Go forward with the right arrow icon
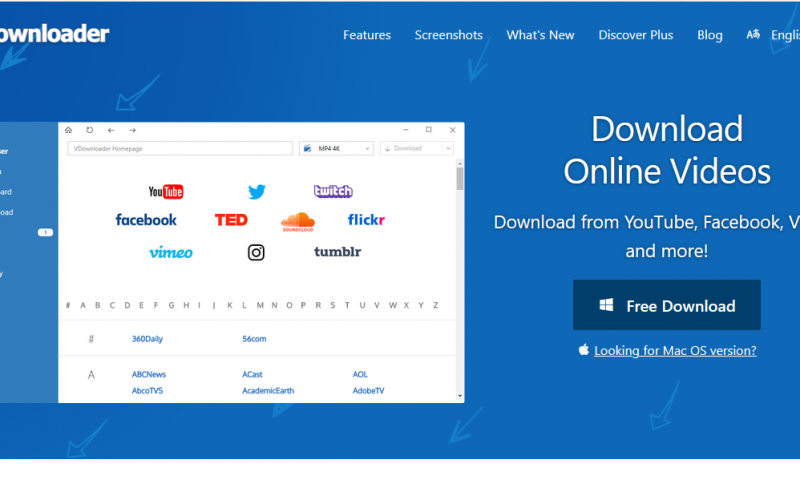 (x=133, y=130)
